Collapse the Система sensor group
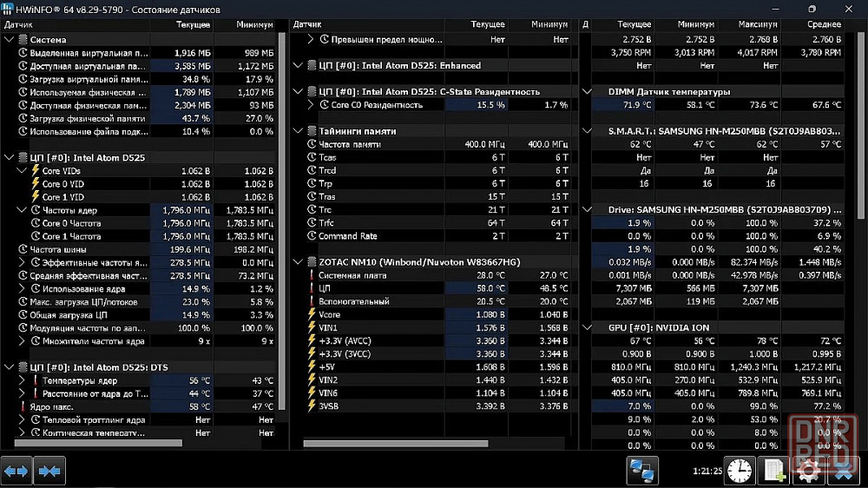This screenshot has width=868, height=488. coord(10,40)
